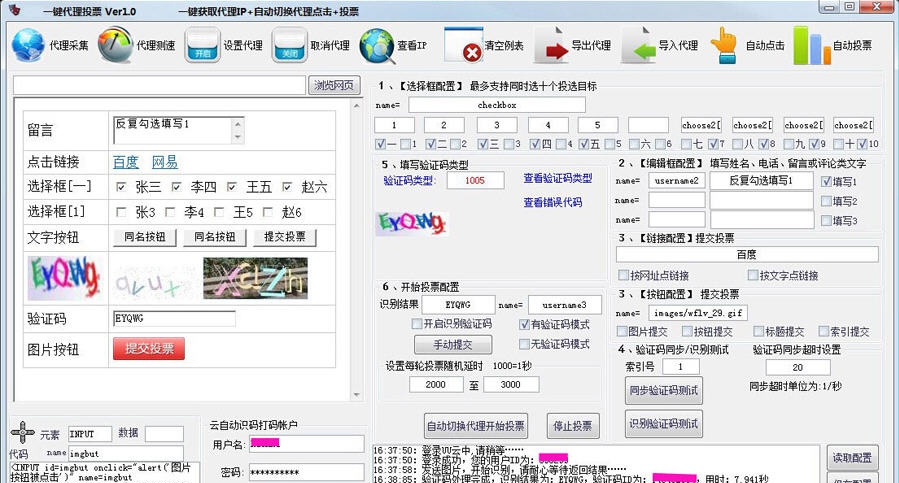Image resolution: width=899 pixels, height=483 pixels.
Task: Click the app logo in title bar
Action: (x=15, y=10)
